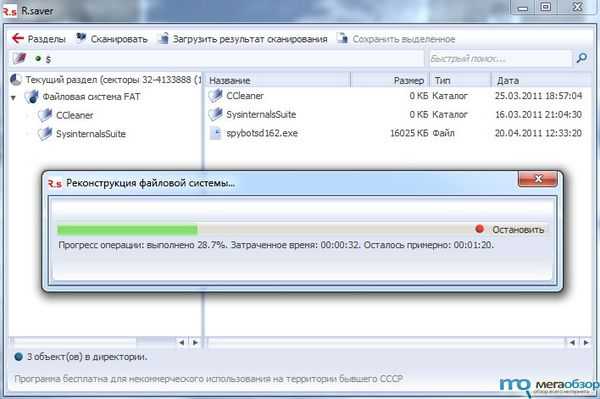Select CCleaner in the left tree

75,115
